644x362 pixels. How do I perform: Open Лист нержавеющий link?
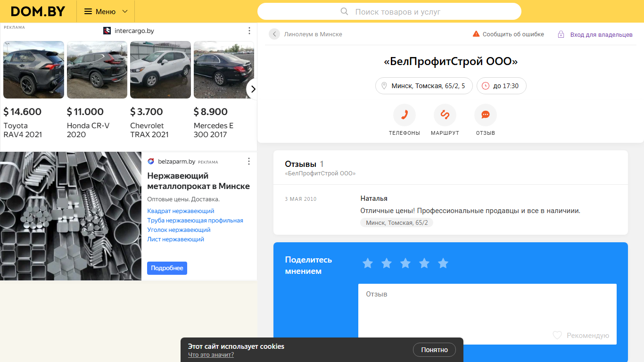point(175,239)
